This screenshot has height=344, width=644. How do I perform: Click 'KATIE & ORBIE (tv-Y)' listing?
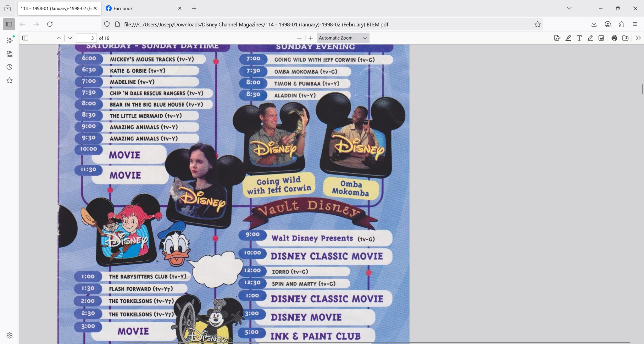click(x=137, y=71)
